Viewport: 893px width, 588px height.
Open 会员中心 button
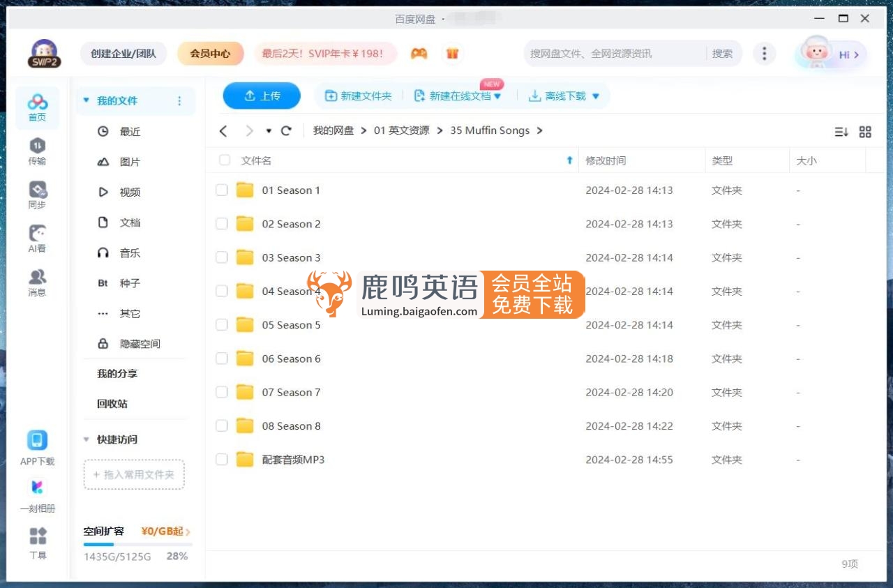210,54
